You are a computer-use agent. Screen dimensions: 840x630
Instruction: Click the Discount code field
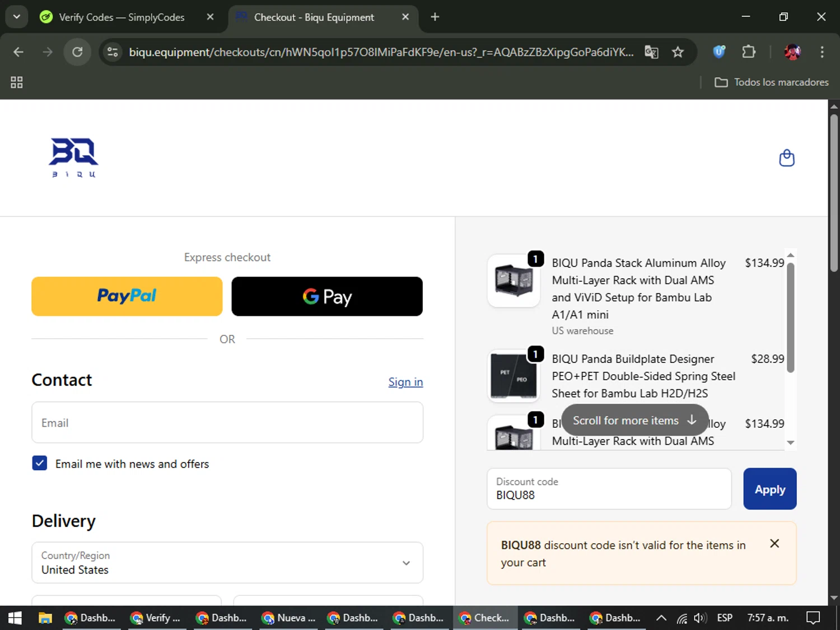[609, 489]
